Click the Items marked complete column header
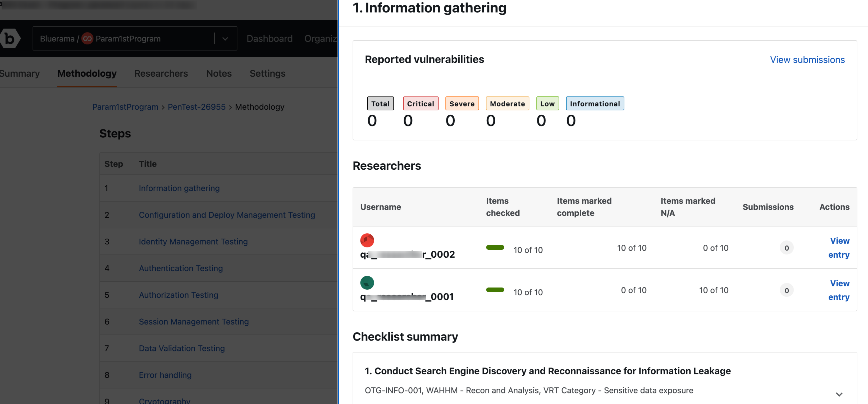The image size is (868, 404). click(x=584, y=207)
